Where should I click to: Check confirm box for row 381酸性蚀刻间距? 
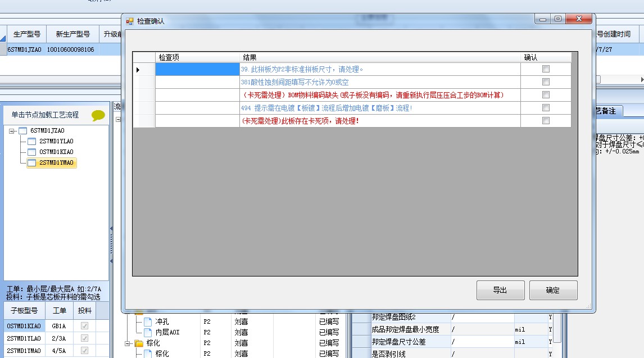click(x=546, y=81)
